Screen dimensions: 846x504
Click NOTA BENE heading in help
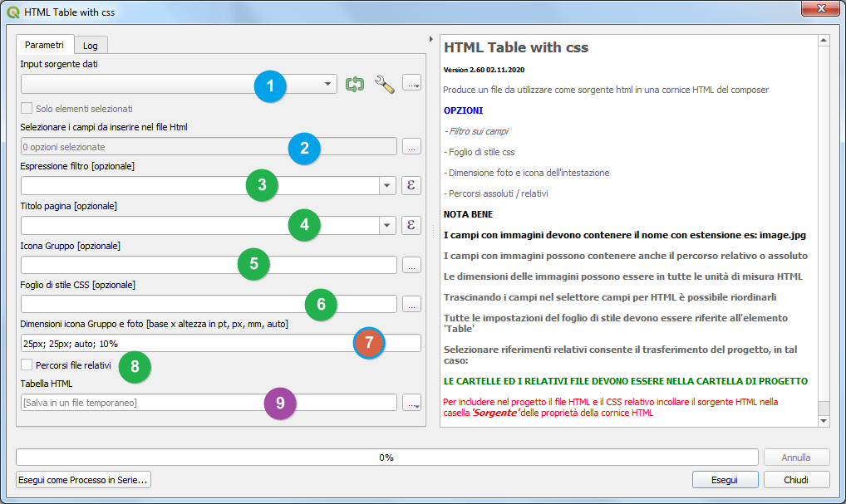pos(468,214)
